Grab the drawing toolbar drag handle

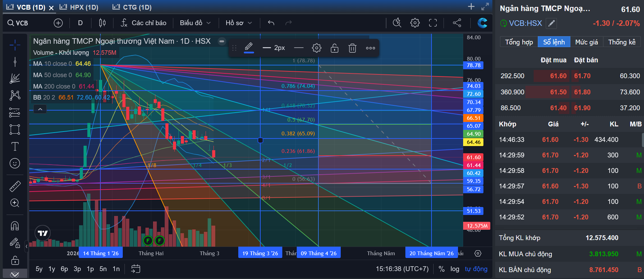point(234,48)
